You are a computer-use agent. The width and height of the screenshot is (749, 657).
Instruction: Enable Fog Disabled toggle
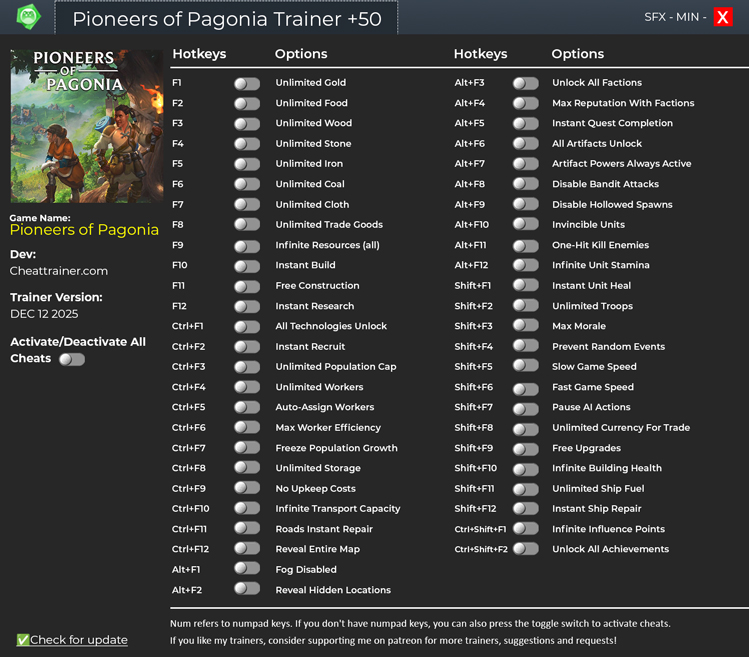point(246,569)
